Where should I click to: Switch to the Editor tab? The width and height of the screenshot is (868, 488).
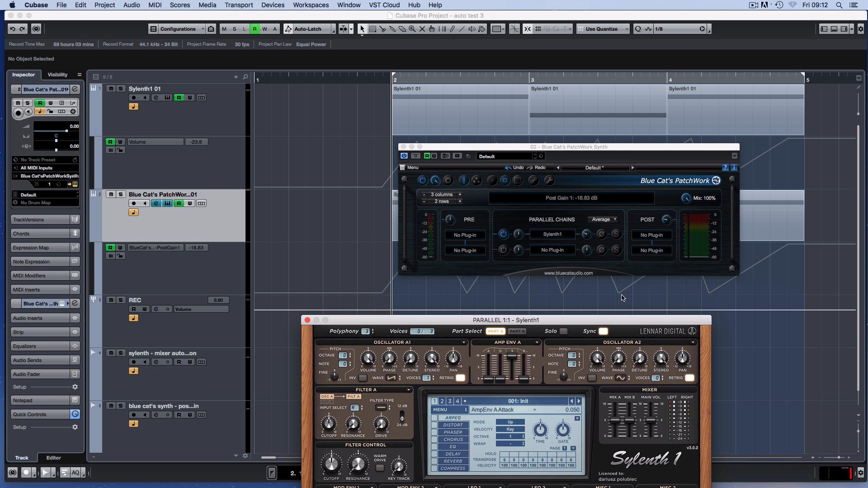tap(53, 458)
